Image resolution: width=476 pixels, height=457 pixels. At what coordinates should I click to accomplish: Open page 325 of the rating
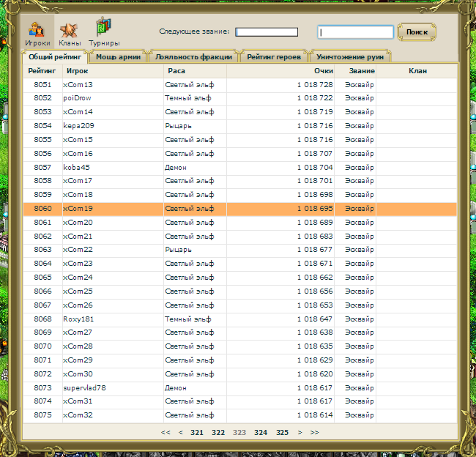(282, 433)
